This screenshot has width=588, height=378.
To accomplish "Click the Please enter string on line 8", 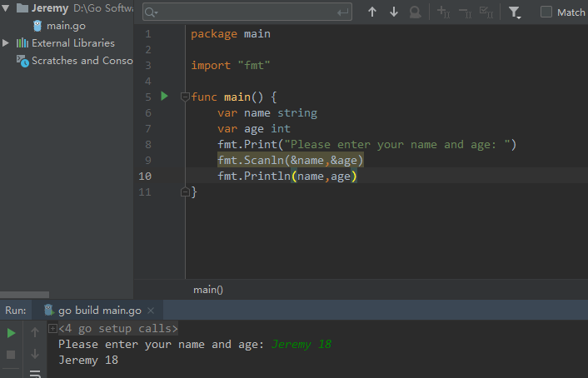I will point(397,144).
